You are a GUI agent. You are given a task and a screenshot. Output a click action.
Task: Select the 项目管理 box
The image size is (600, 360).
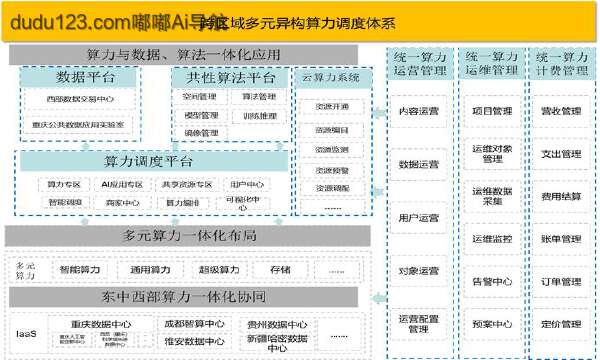(492, 111)
